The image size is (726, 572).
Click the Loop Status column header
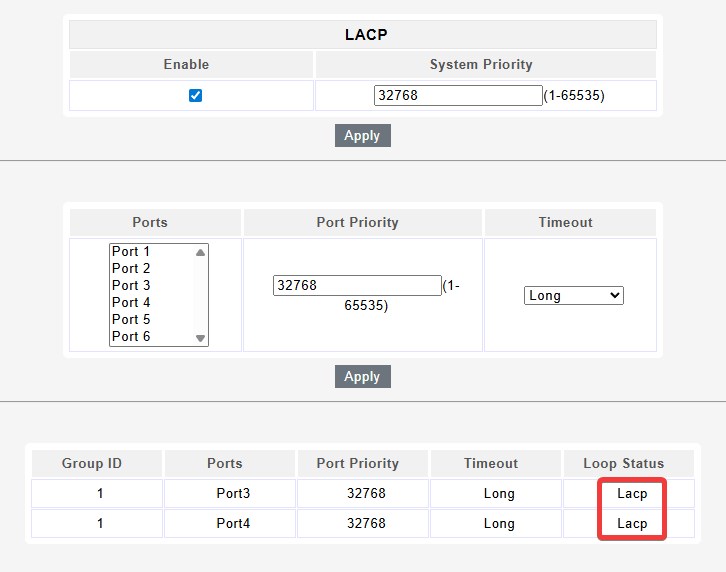624,464
